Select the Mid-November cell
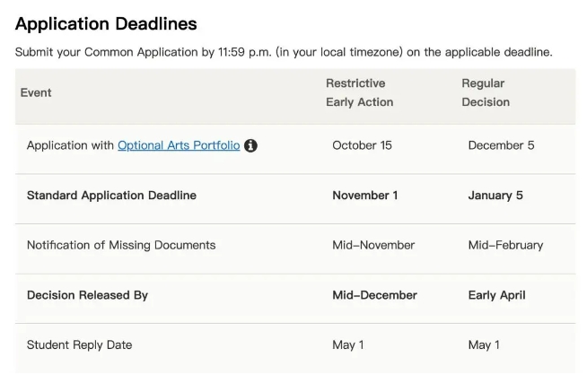 point(373,245)
